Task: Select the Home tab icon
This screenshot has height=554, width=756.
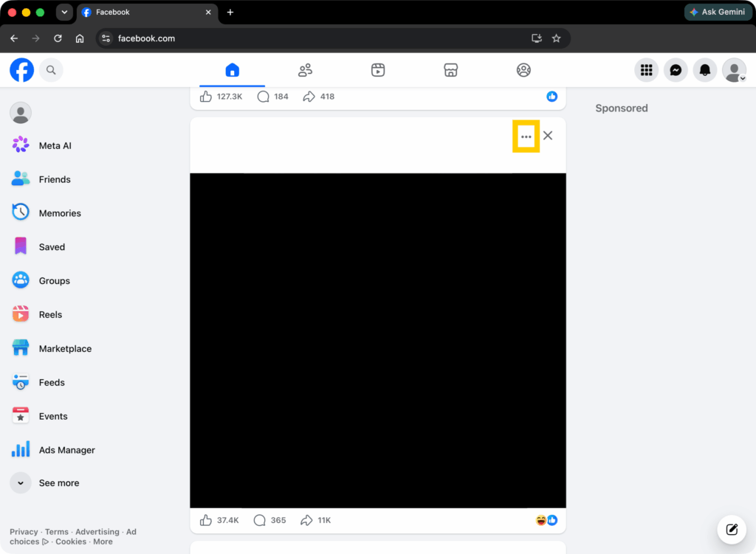Action: (x=233, y=70)
